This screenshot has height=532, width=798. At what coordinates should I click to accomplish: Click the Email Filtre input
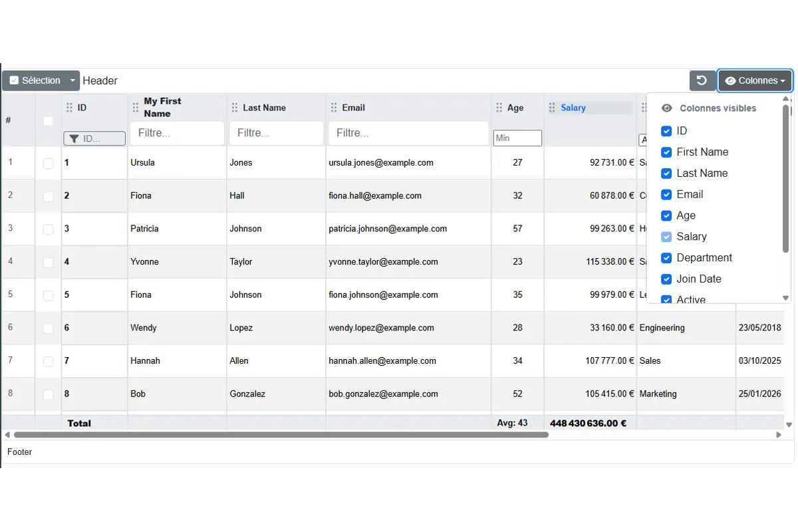pos(408,133)
